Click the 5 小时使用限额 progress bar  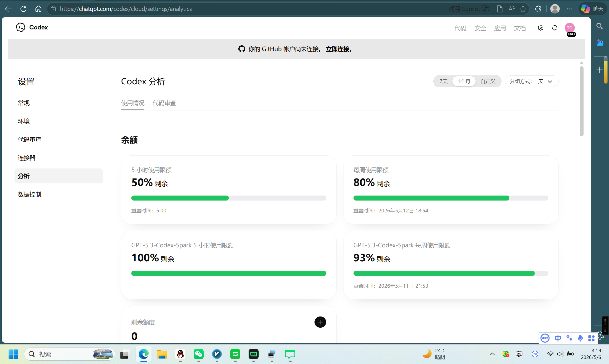click(x=229, y=198)
